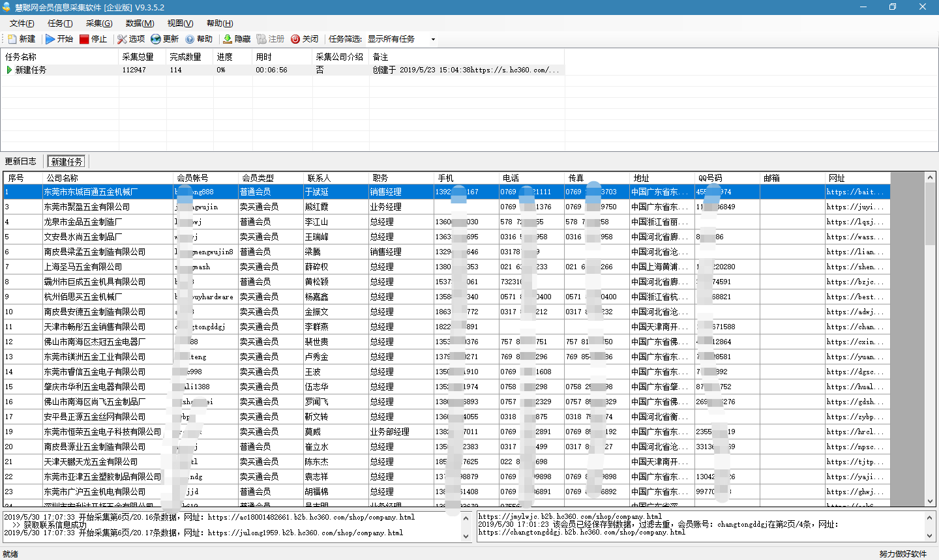Select the 新建任务 row in task list
The height and width of the screenshot is (560, 939).
[31, 70]
